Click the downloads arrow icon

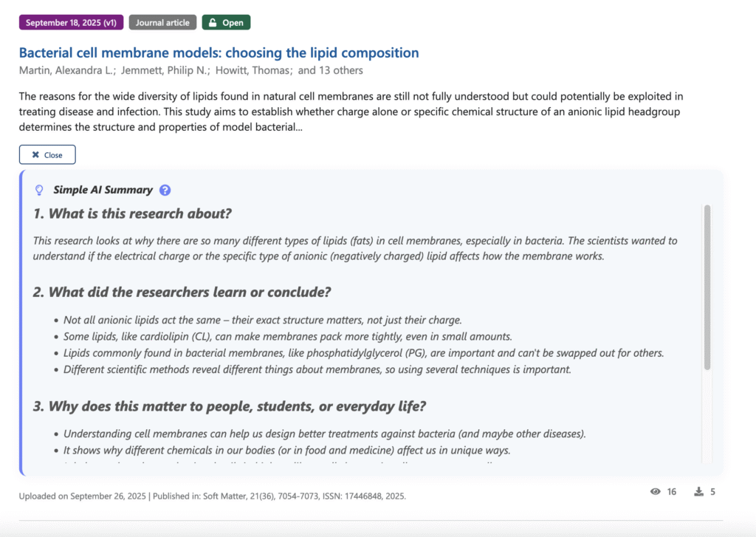click(698, 492)
